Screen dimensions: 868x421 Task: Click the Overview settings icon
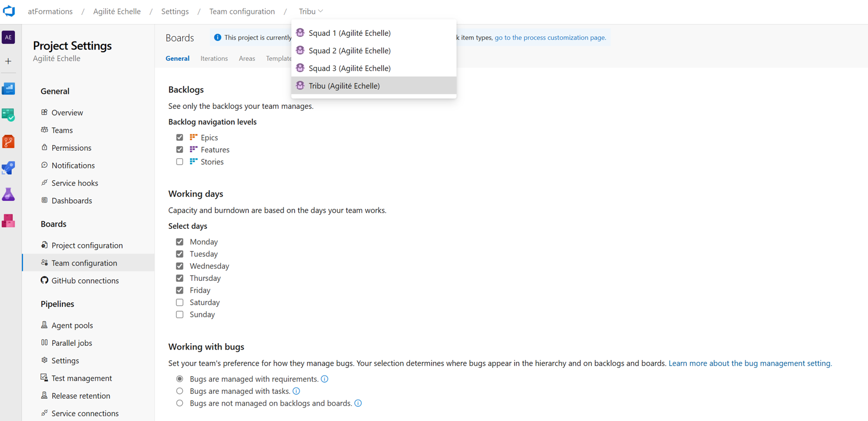click(44, 112)
